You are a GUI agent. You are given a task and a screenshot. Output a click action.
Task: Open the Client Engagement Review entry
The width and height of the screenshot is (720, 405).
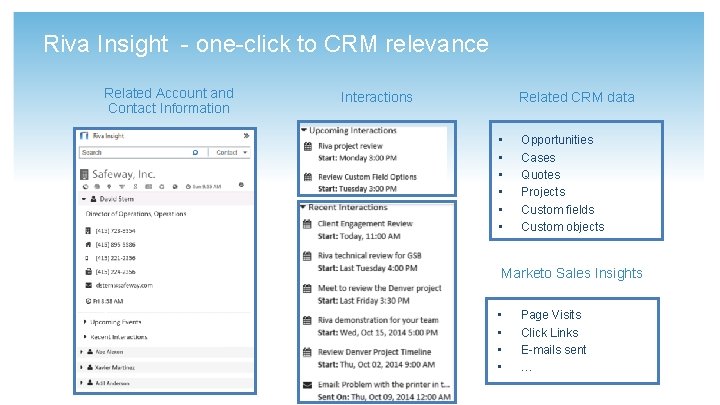tap(365, 224)
